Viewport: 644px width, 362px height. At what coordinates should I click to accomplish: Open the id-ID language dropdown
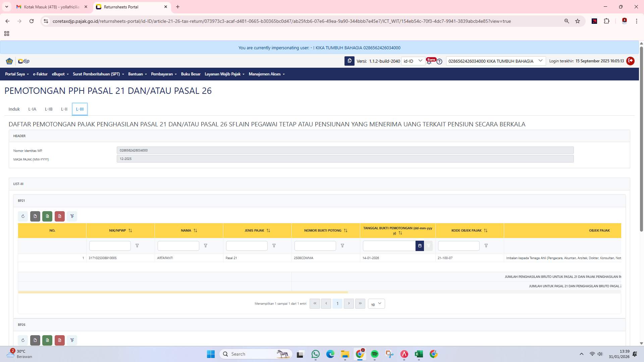(x=413, y=61)
